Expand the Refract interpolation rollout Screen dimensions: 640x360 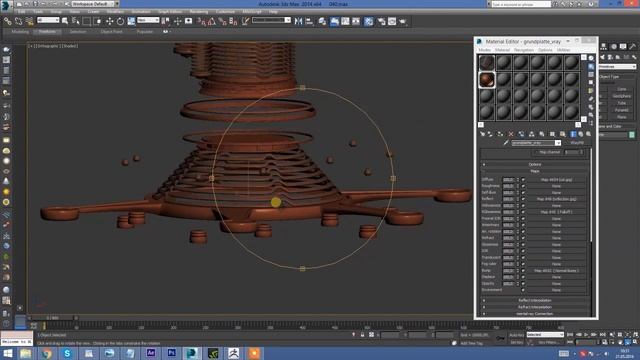point(535,307)
